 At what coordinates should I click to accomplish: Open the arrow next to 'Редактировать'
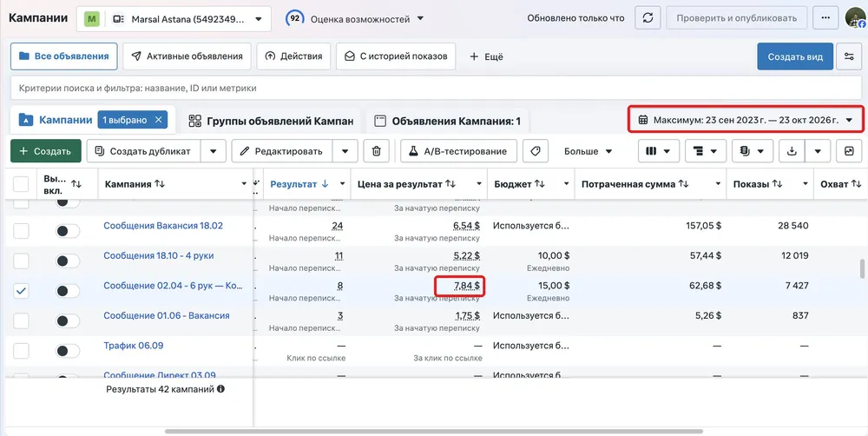(345, 150)
